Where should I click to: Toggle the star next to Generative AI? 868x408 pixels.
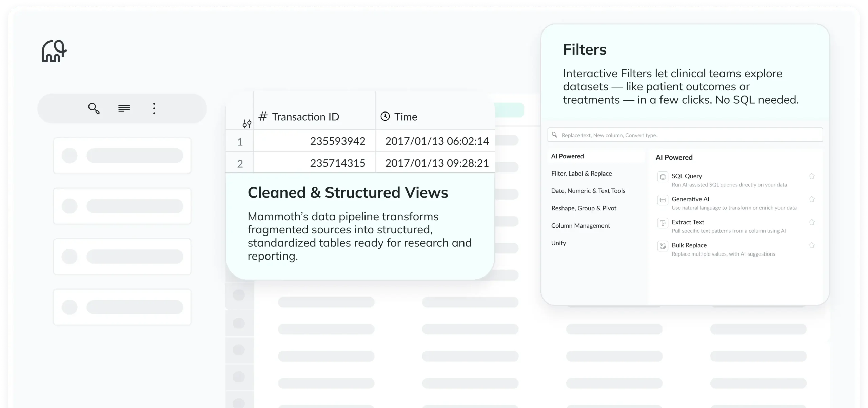(811, 199)
